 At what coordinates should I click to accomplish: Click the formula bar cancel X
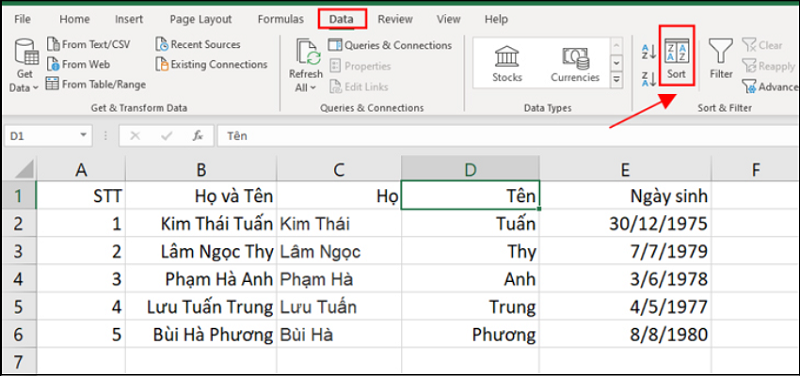135,136
